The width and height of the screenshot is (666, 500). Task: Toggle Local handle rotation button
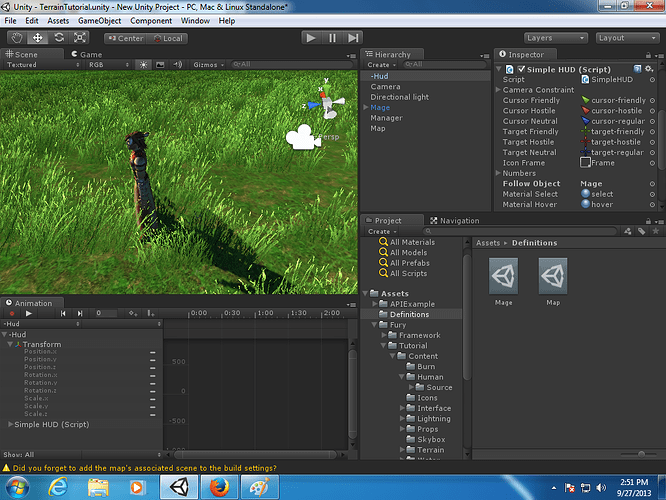click(168, 38)
